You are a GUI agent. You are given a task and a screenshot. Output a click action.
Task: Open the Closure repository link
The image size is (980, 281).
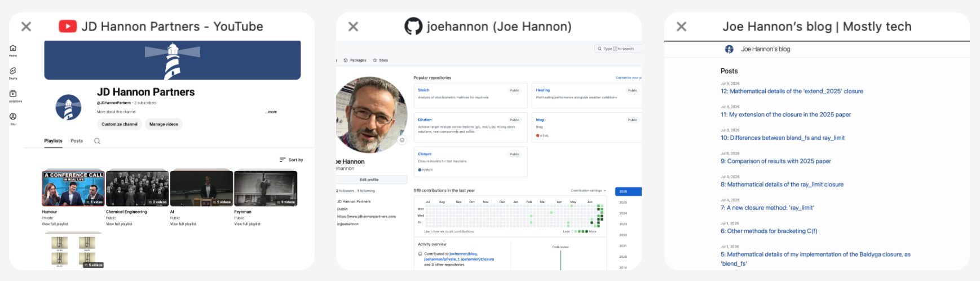425,154
